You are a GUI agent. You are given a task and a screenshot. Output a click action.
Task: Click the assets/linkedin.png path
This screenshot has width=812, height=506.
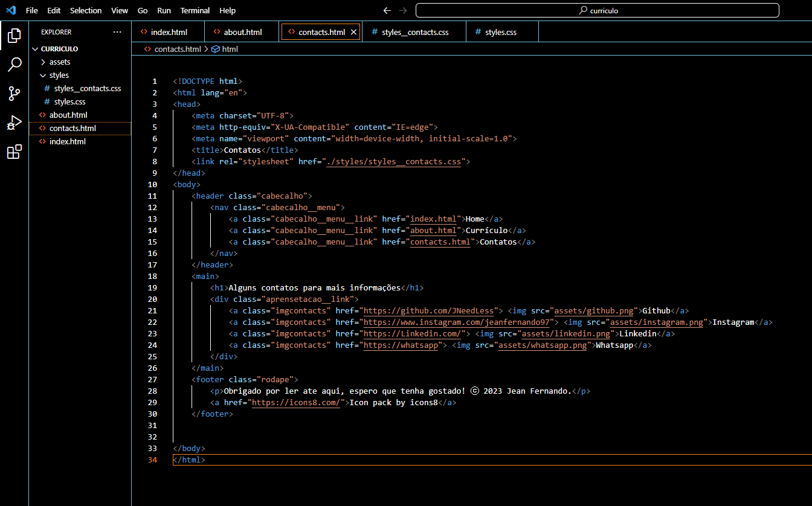pyautogui.click(x=565, y=334)
